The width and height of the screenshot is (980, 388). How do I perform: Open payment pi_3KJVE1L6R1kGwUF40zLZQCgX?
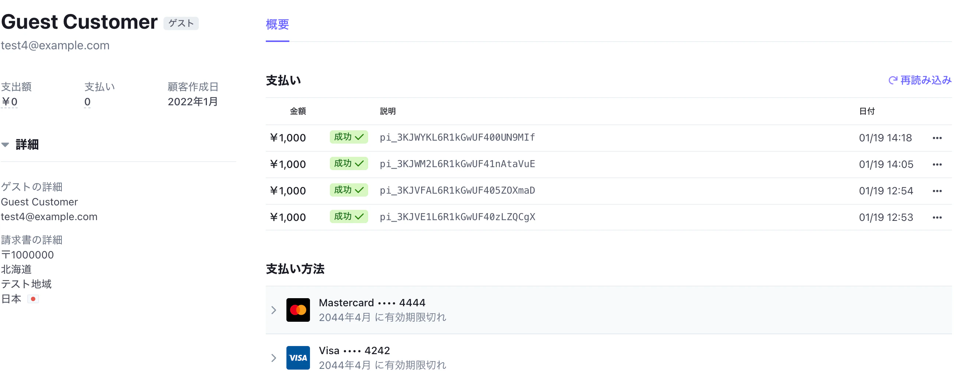click(457, 217)
